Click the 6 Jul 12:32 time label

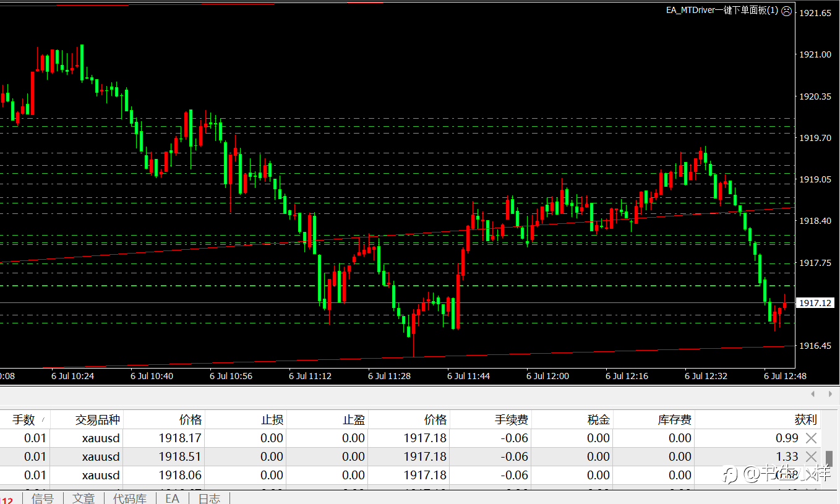(706, 375)
